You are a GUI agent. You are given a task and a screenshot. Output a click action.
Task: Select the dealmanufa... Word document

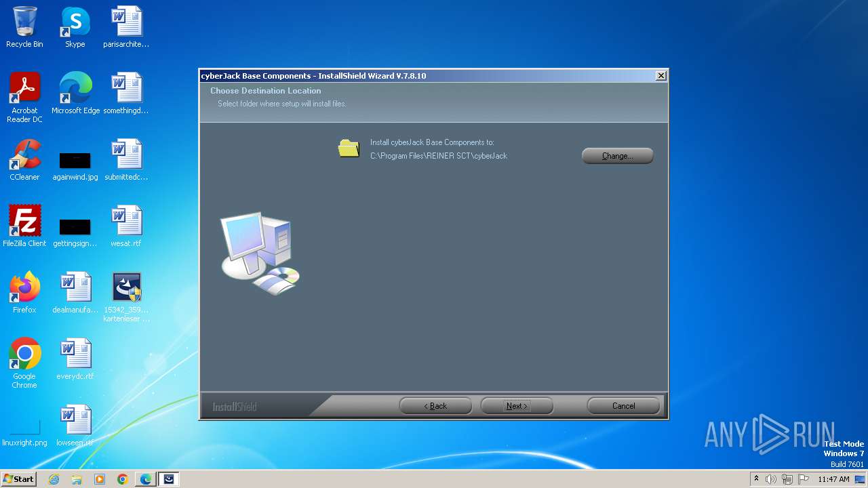click(75, 293)
